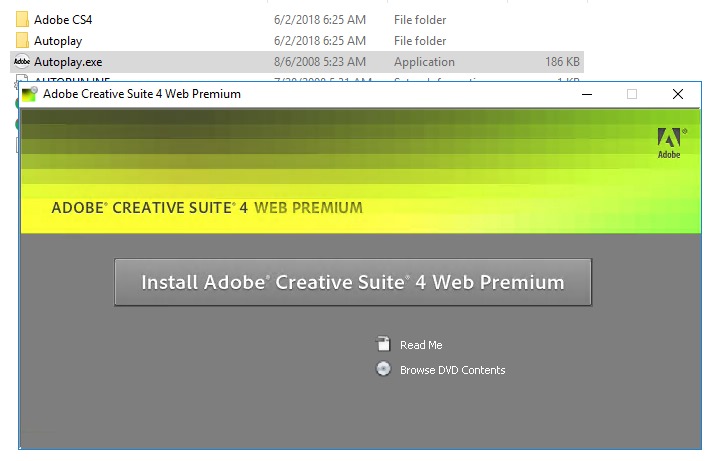Click Install Adobe Creative Suite 4 Web Premium
Viewport: 714px width, 461px height.
click(353, 282)
